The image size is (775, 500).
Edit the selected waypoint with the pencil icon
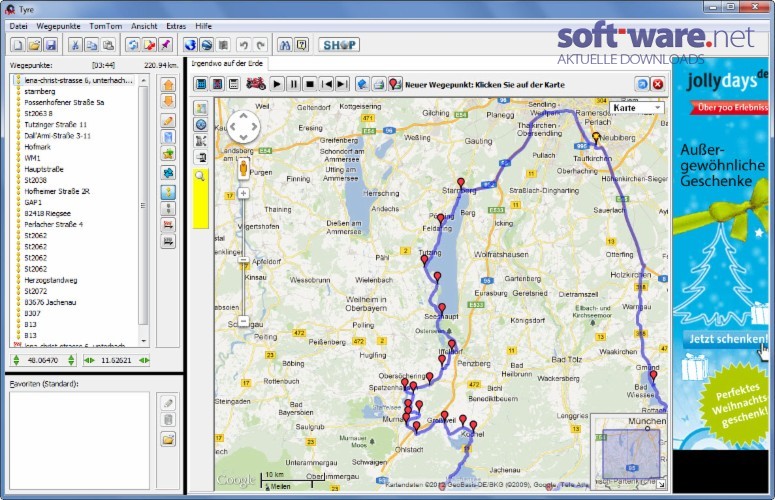[x=168, y=121]
